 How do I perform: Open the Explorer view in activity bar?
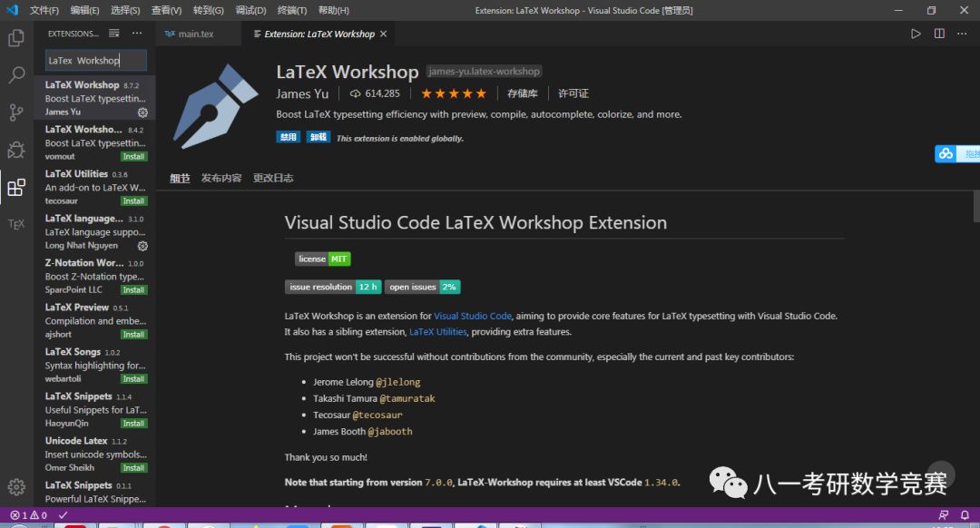coord(16,38)
